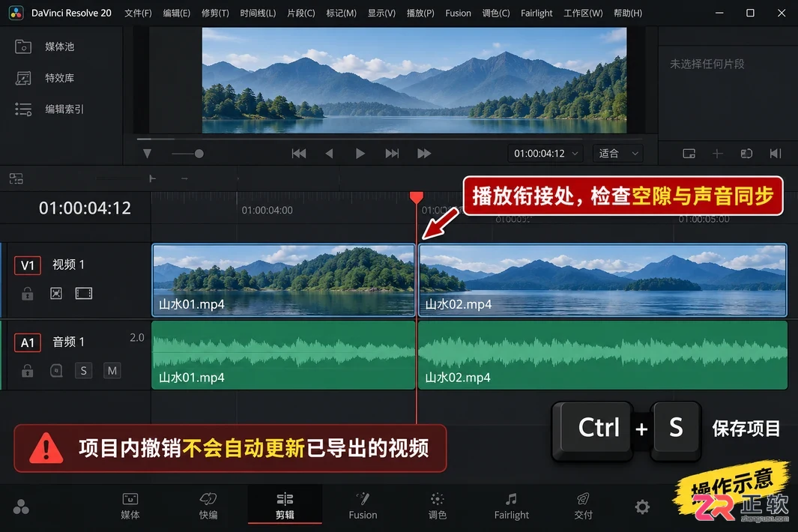Viewport: 798px width, 532px height.
Task: Open the 特效库 effects library panel
Action: coord(45,78)
